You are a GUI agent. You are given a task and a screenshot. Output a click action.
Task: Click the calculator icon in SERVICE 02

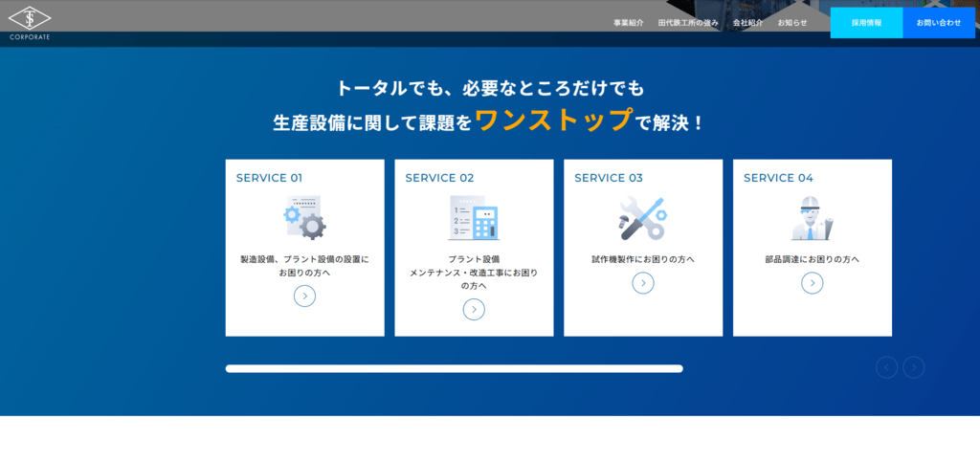pos(474,218)
